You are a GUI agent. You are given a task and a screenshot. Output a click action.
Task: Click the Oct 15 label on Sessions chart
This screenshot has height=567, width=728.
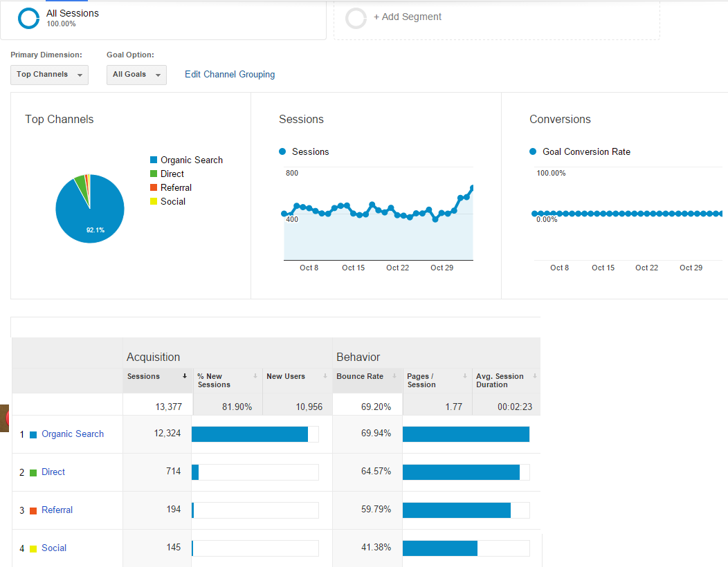tap(354, 268)
